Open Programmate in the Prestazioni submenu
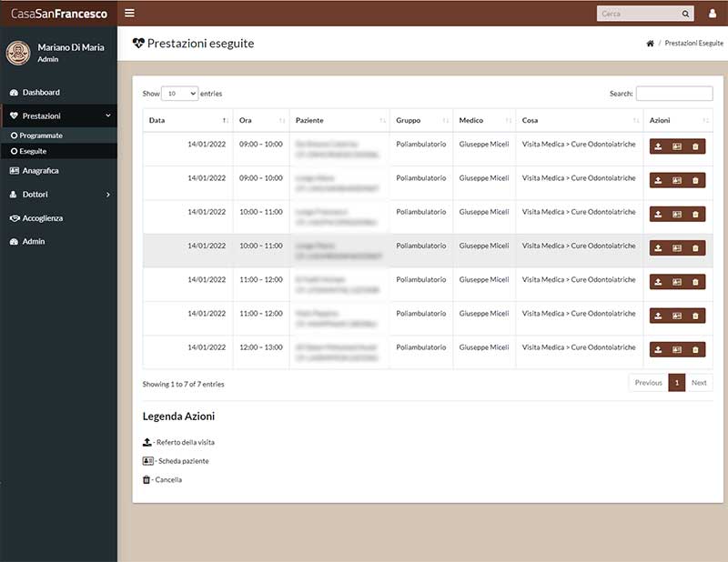 pos(58,135)
